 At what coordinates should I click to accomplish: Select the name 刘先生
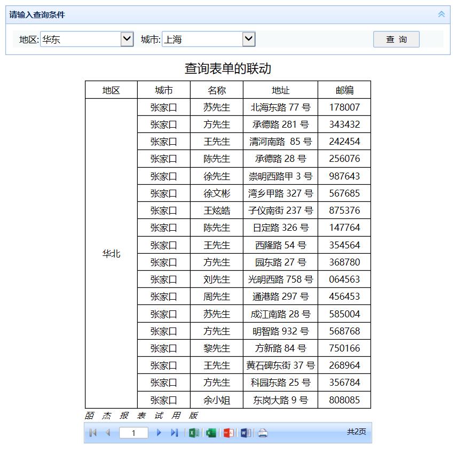click(217, 279)
